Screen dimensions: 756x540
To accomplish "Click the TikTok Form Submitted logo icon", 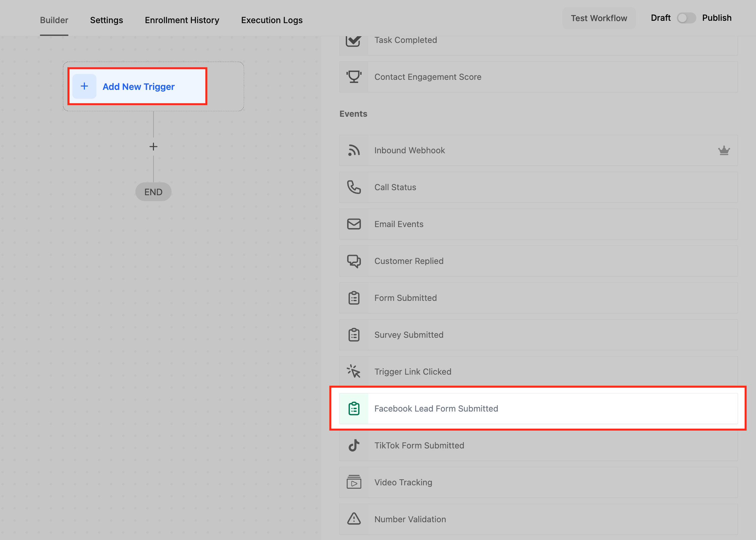I will [354, 445].
